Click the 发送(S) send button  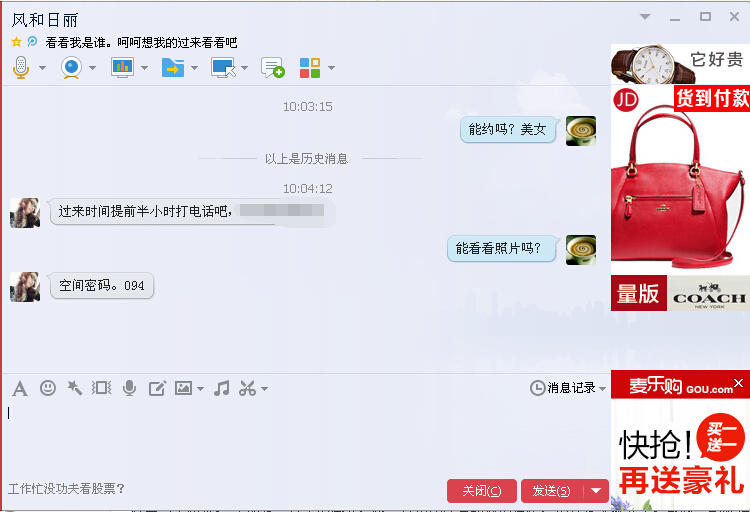pos(551,491)
